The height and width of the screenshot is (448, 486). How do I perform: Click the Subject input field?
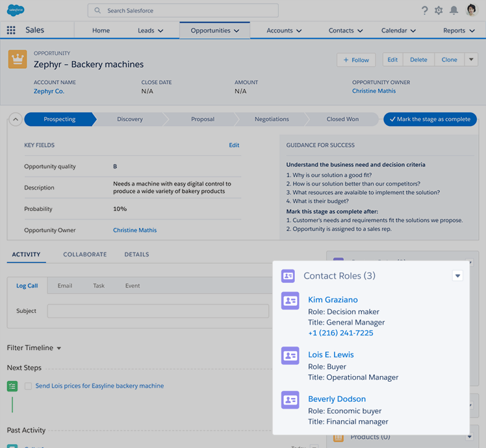coord(158,311)
